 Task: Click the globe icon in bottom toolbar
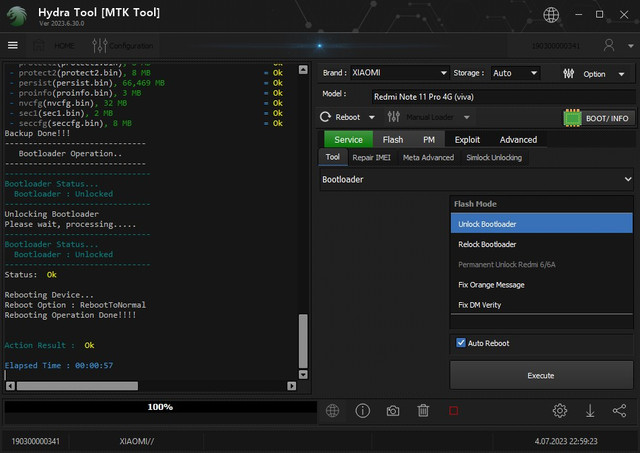332,411
